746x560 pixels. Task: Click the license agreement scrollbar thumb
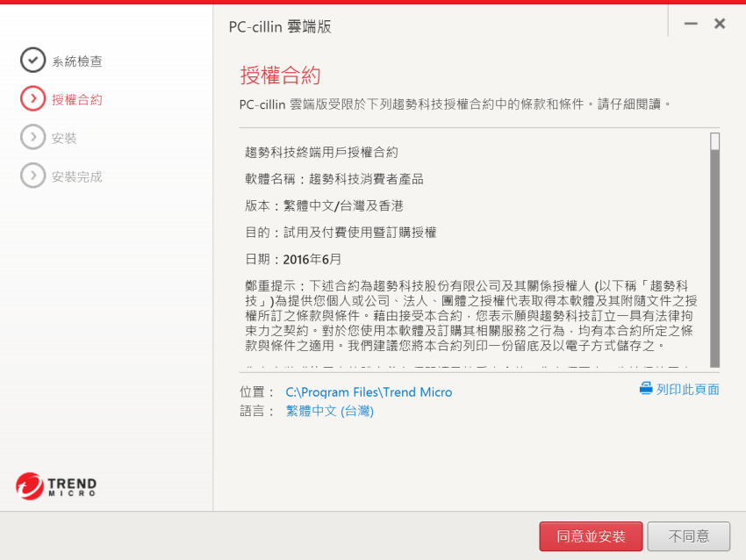(x=714, y=142)
